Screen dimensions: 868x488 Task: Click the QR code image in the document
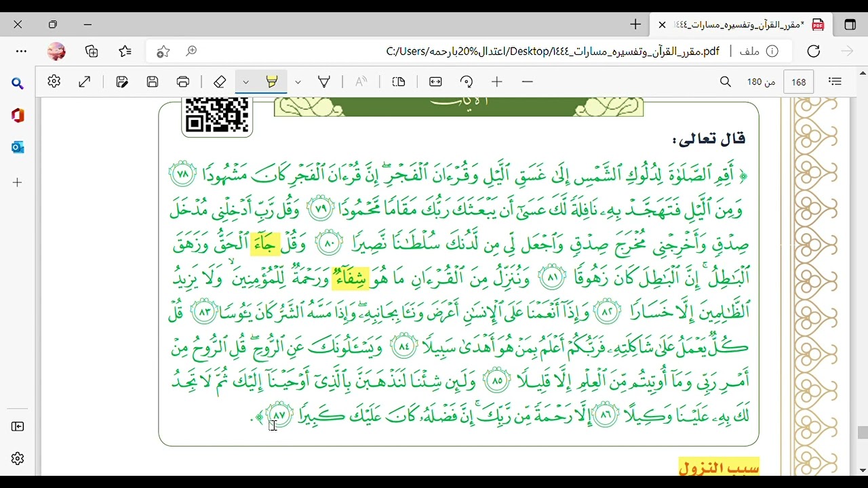coord(217,115)
